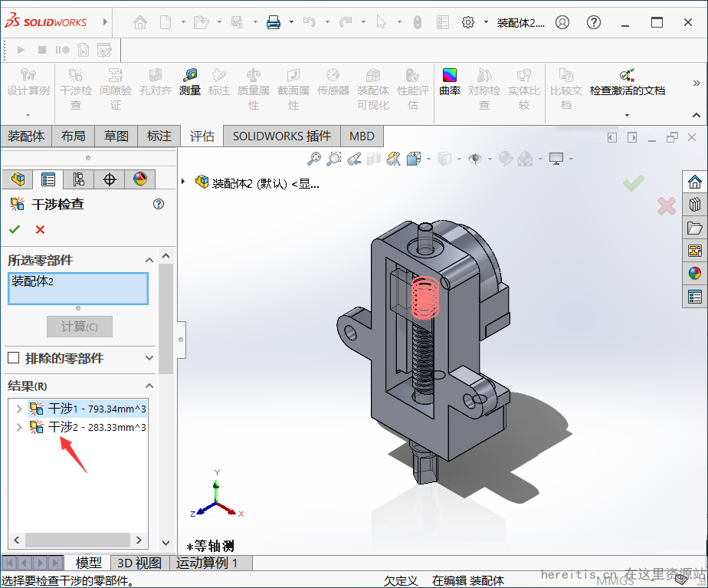Click the 欠定义 status bar text
The height and width of the screenshot is (588, 708).
(x=401, y=581)
